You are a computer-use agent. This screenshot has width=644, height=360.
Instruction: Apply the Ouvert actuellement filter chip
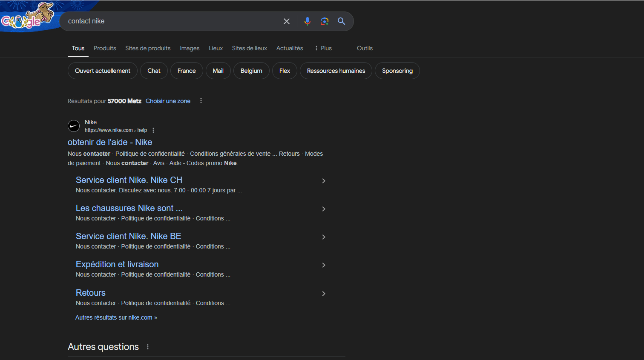103,71
